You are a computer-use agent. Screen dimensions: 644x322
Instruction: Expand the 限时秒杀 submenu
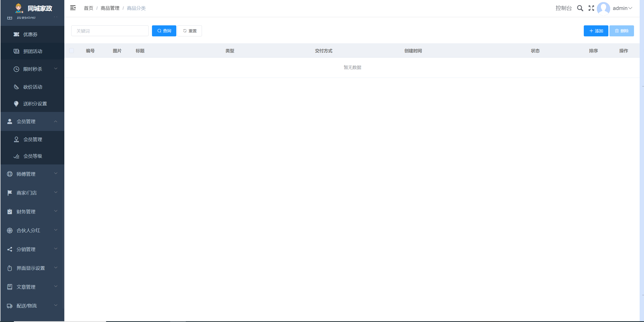(33, 69)
